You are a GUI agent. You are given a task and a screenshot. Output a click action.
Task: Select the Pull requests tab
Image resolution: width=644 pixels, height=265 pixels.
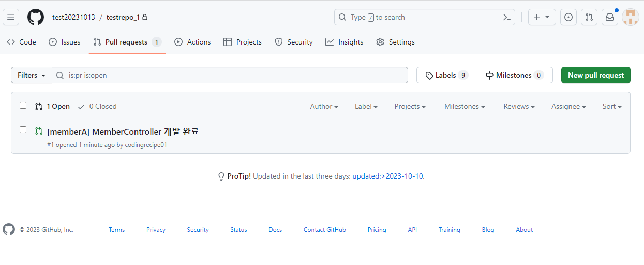(x=127, y=42)
